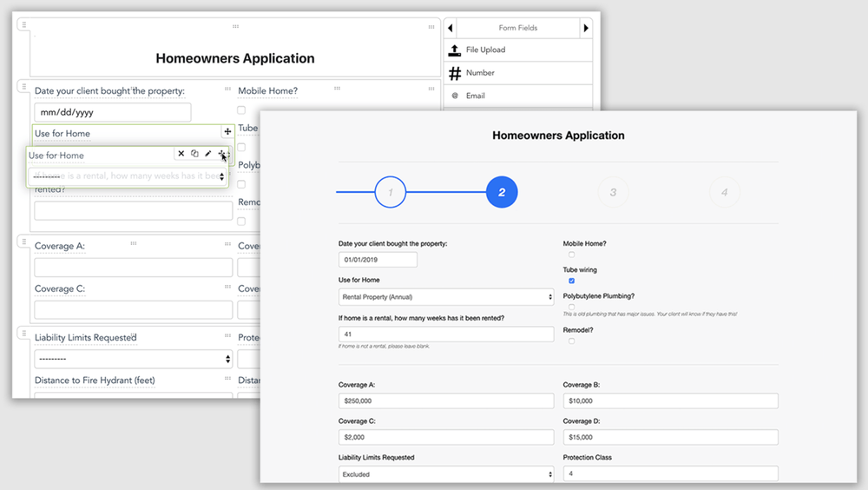868x490 pixels.
Task: Click the 'Distance to Fire Hydrant (feet)' label
Action: [95, 381]
